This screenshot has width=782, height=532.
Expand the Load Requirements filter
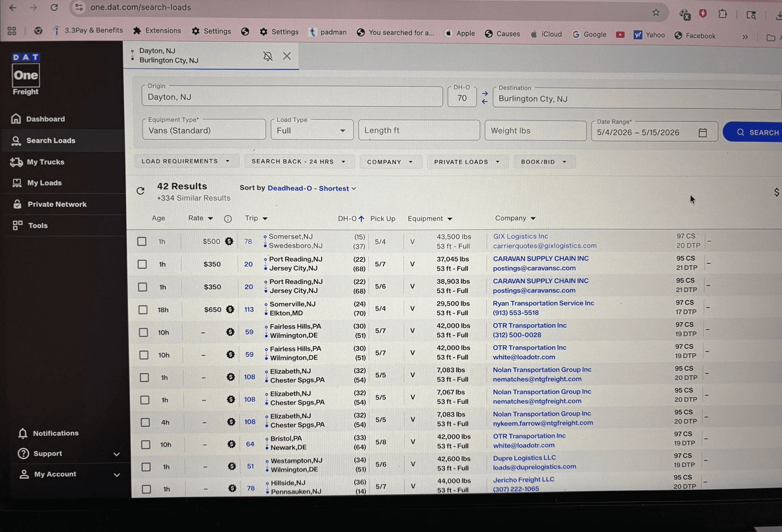(x=187, y=161)
